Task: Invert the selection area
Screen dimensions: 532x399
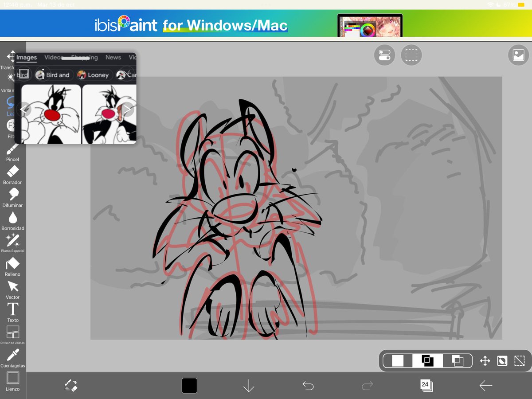Action: (x=502, y=361)
